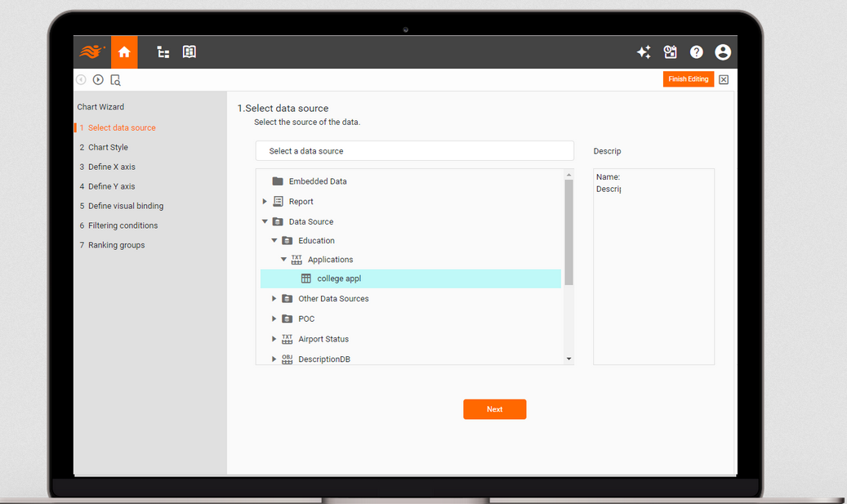Click the AI sparkle icon
847x504 pixels.
(644, 52)
